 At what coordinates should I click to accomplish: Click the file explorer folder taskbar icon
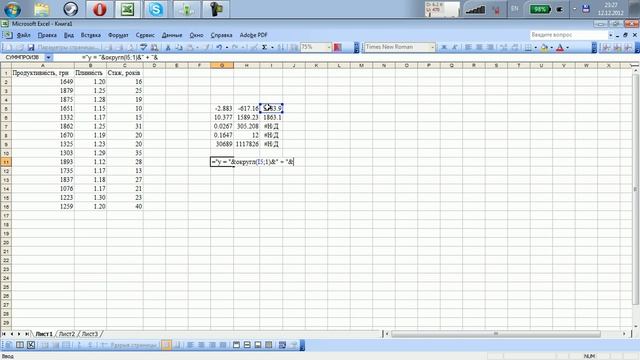click(42, 9)
